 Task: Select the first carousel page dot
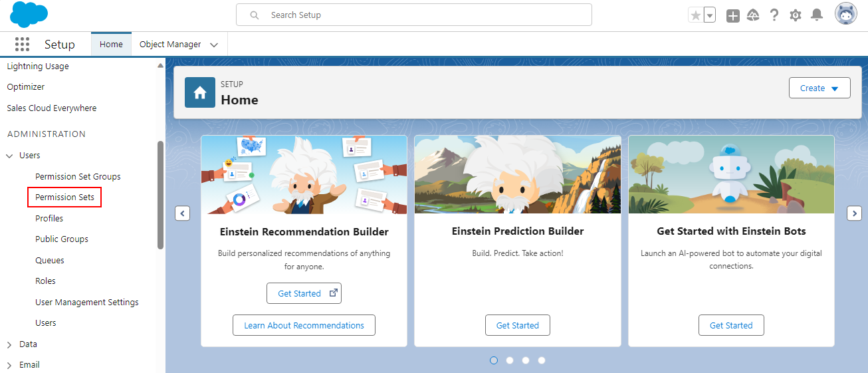[x=494, y=360]
